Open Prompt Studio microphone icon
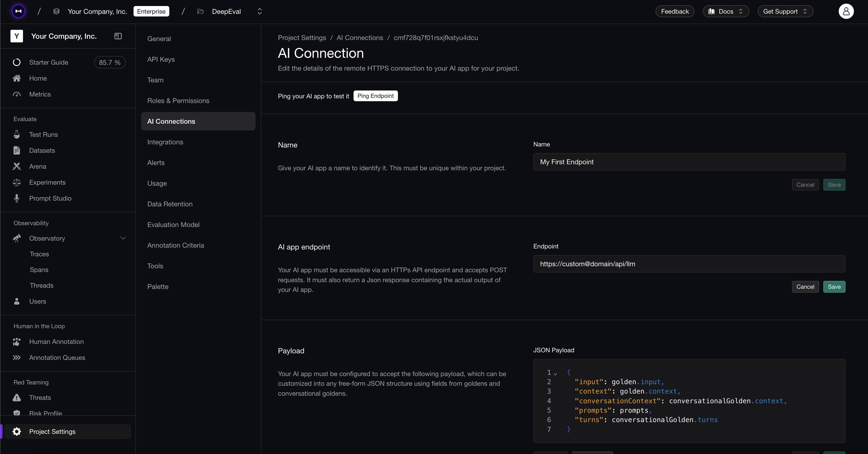868x454 pixels. [16, 198]
